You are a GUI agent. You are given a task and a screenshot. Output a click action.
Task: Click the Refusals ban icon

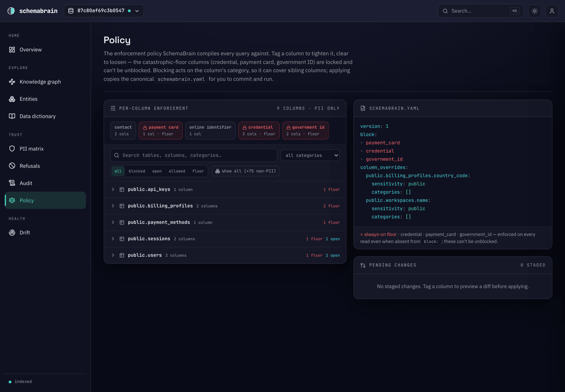point(12,166)
